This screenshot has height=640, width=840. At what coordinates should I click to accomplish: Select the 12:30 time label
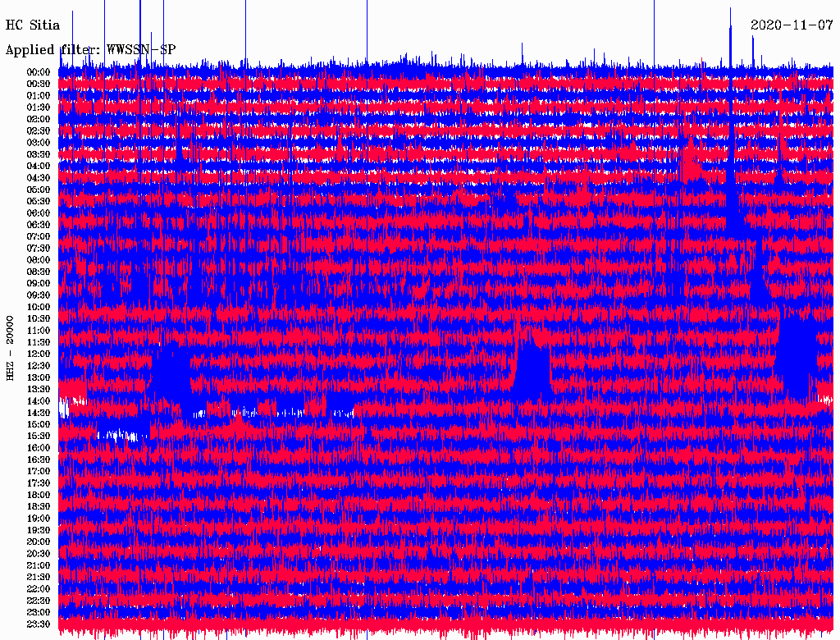[39, 366]
